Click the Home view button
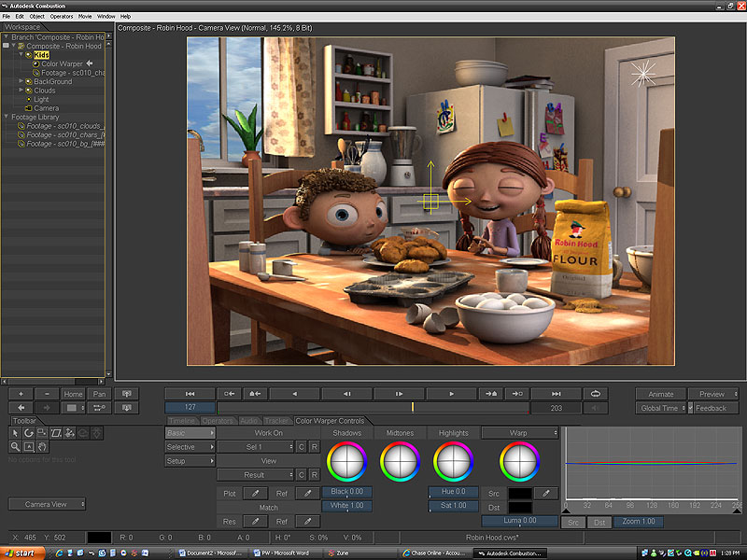The width and height of the screenshot is (747, 560). tap(73, 394)
